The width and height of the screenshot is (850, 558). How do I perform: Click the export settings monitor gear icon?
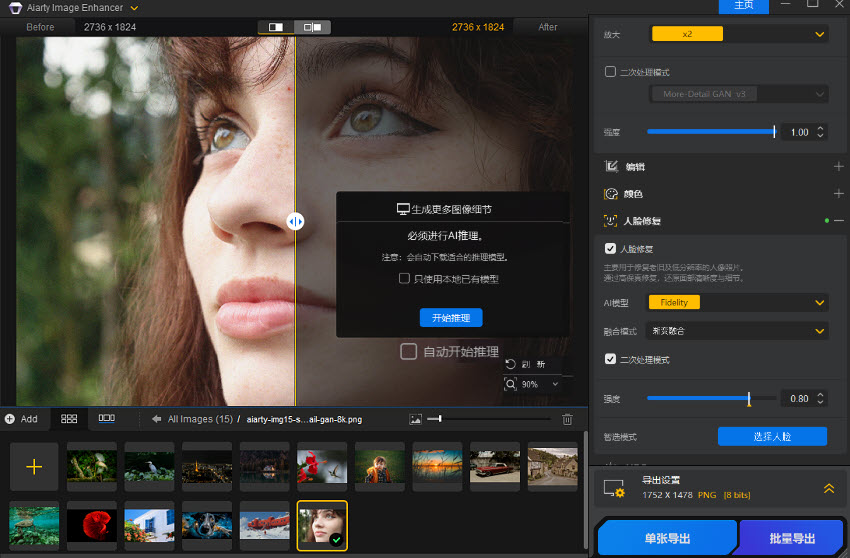pyautogui.click(x=614, y=488)
